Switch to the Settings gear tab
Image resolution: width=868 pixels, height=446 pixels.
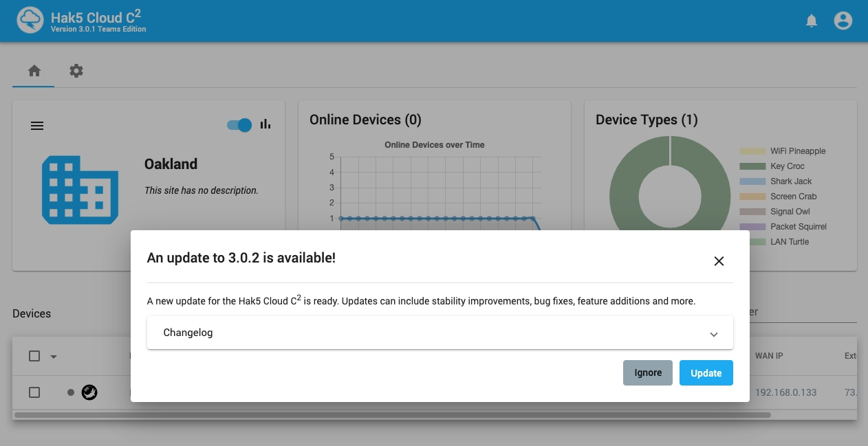coord(76,71)
